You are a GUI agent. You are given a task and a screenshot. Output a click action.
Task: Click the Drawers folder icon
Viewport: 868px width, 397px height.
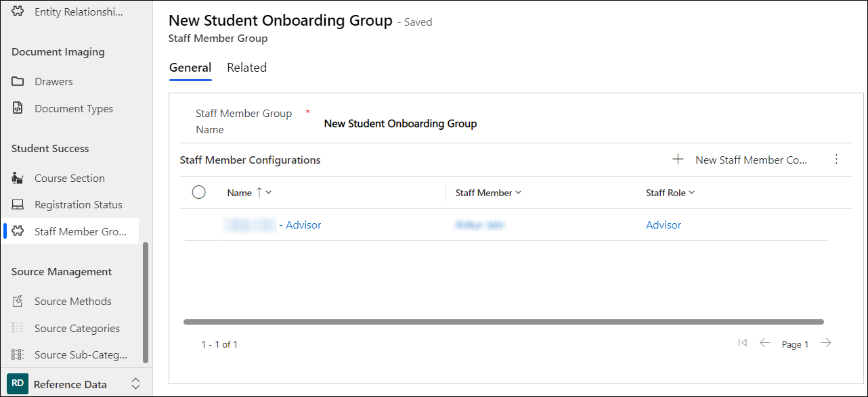pos(18,82)
